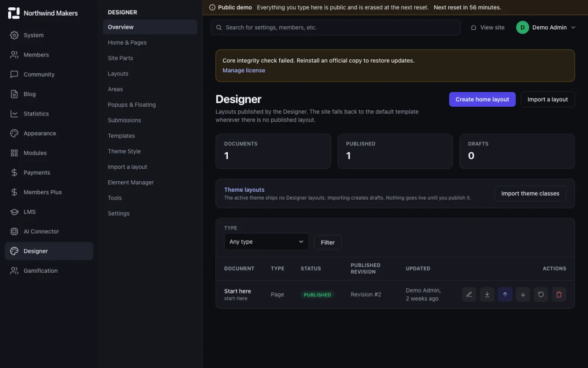Click the green D avatar
This screenshot has height=368, width=588.
tap(522, 28)
